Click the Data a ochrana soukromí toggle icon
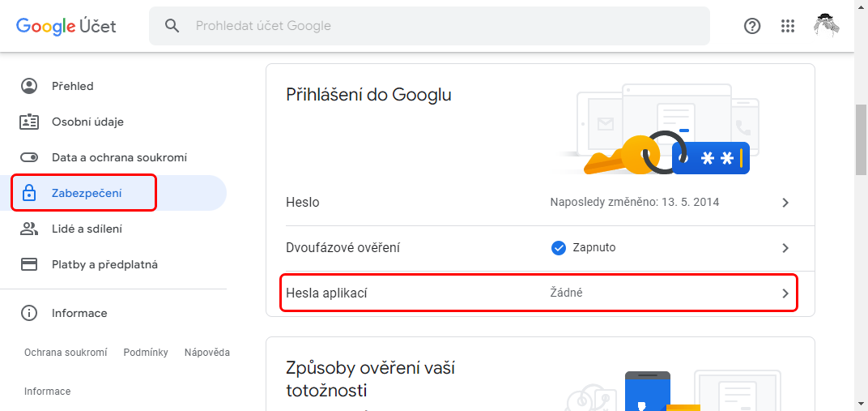 tap(29, 157)
